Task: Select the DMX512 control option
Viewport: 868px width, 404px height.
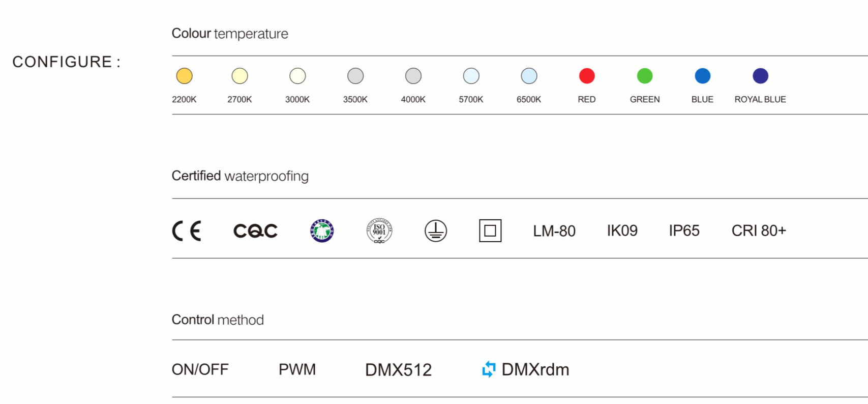Action: pyautogui.click(x=398, y=370)
